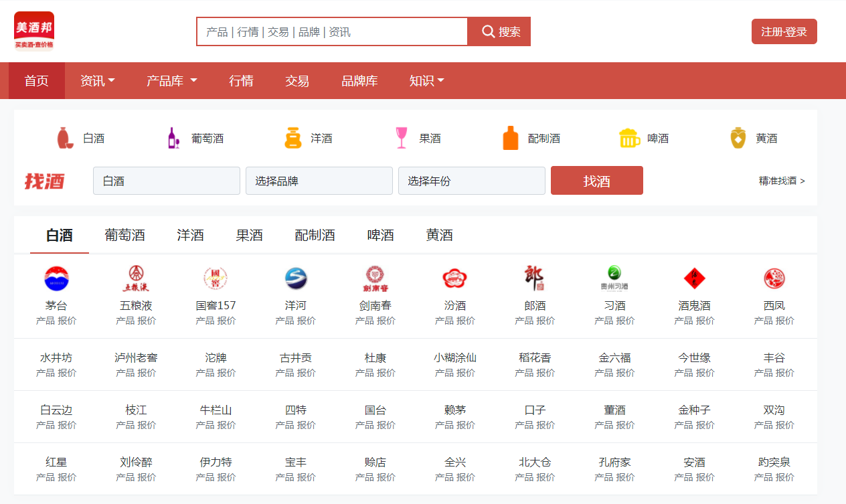Expand the 产品库 navigation dropdown

[x=172, y=81]
